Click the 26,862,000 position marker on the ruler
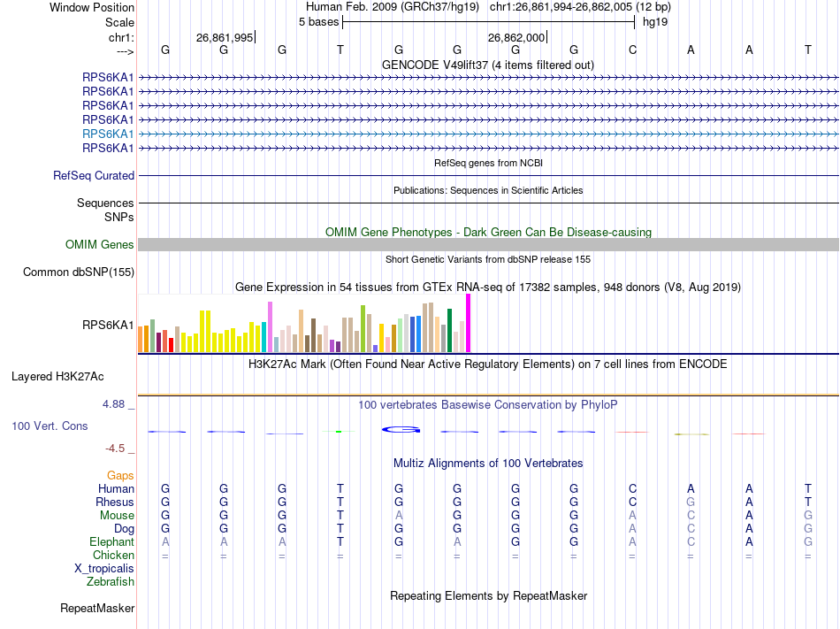 point(516,37)
